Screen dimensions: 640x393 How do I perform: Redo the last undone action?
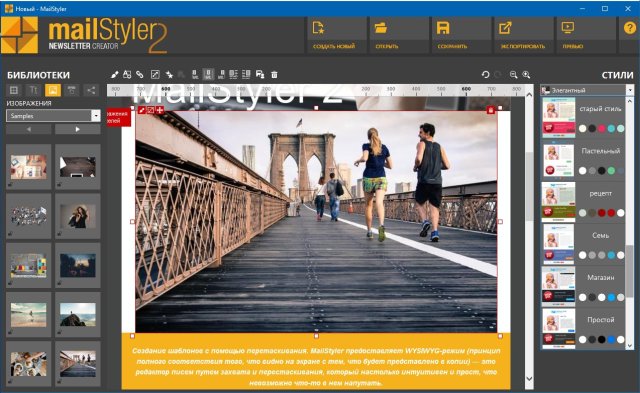(x=498, y=75)
